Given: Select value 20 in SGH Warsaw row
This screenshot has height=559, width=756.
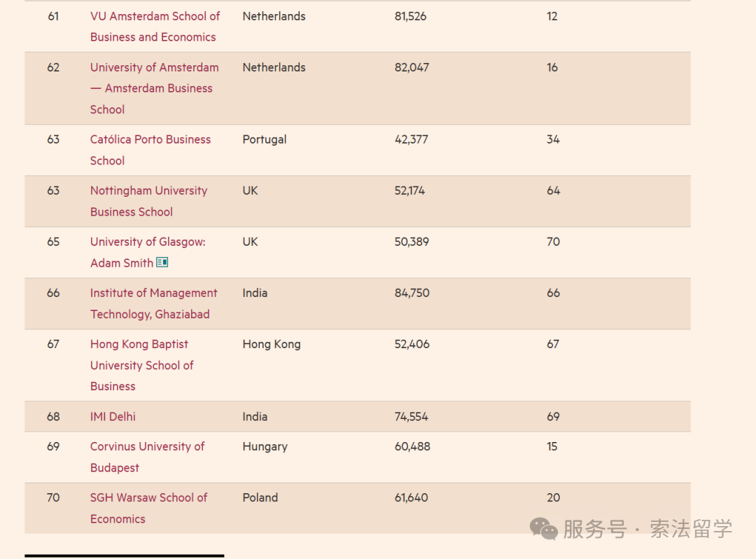Looking at the screenshot, I should click(554, 498).
